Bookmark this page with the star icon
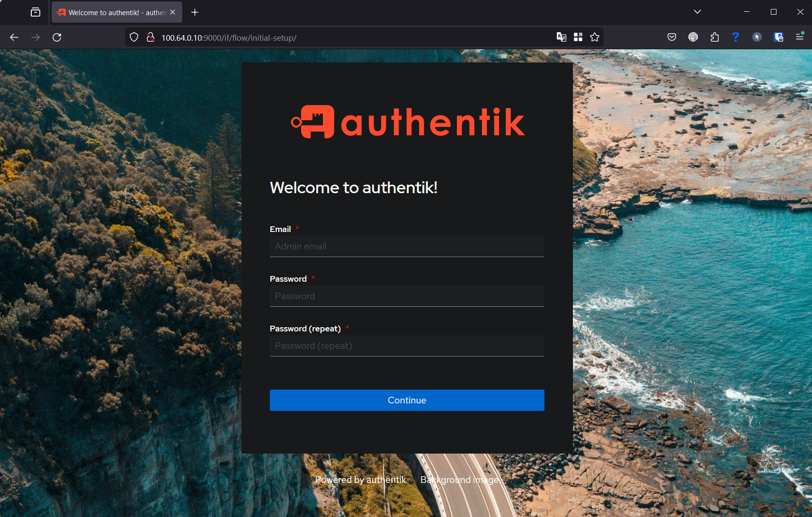The height and width of the screenshot is (517, 812). (595, 37)
